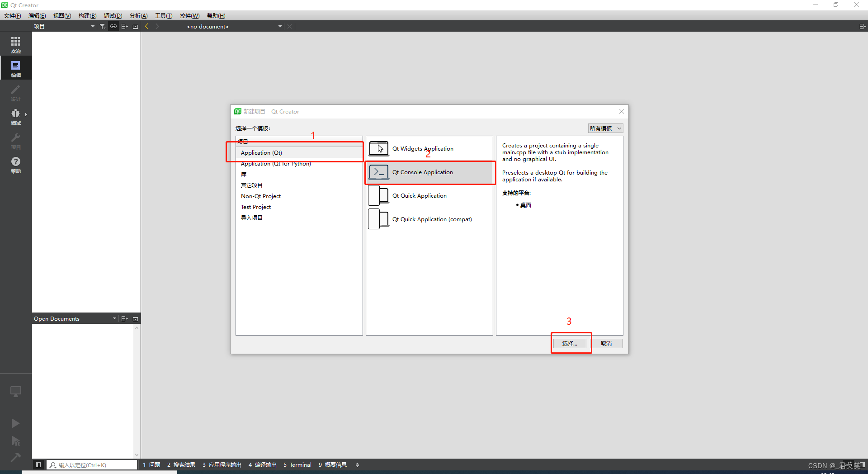Open the Debug menu
The width and height of the screenshot is (868, 474).
pos(113,15)
